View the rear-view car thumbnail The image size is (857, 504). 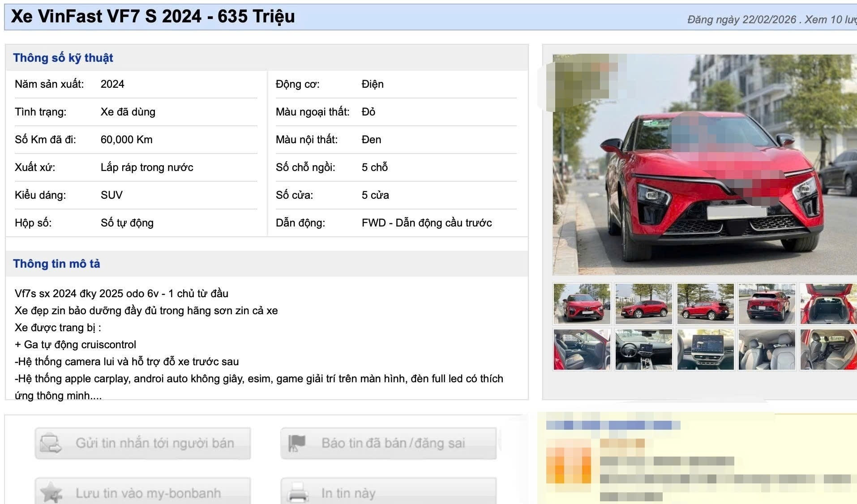point(767,303)
